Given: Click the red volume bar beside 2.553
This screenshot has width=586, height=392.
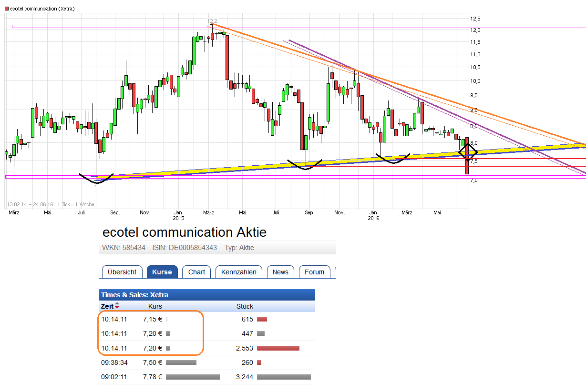Looking at the screenshot, I should point(278,348).
